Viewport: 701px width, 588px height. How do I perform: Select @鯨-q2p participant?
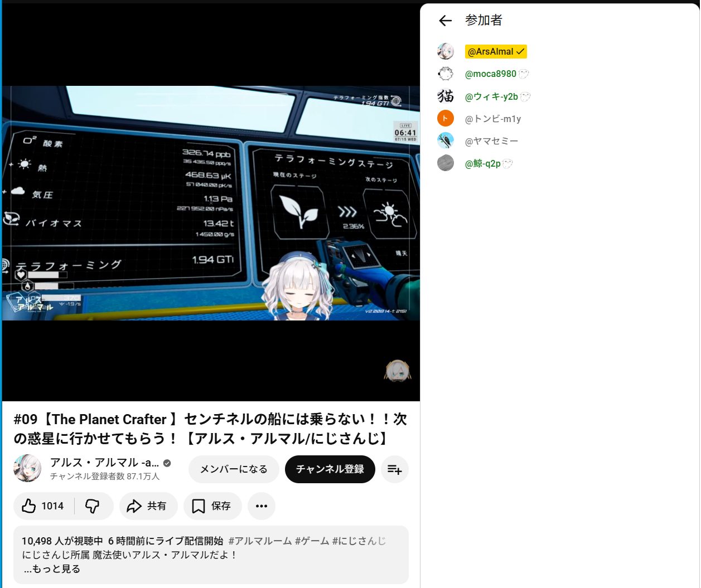[x=483, y=163]
